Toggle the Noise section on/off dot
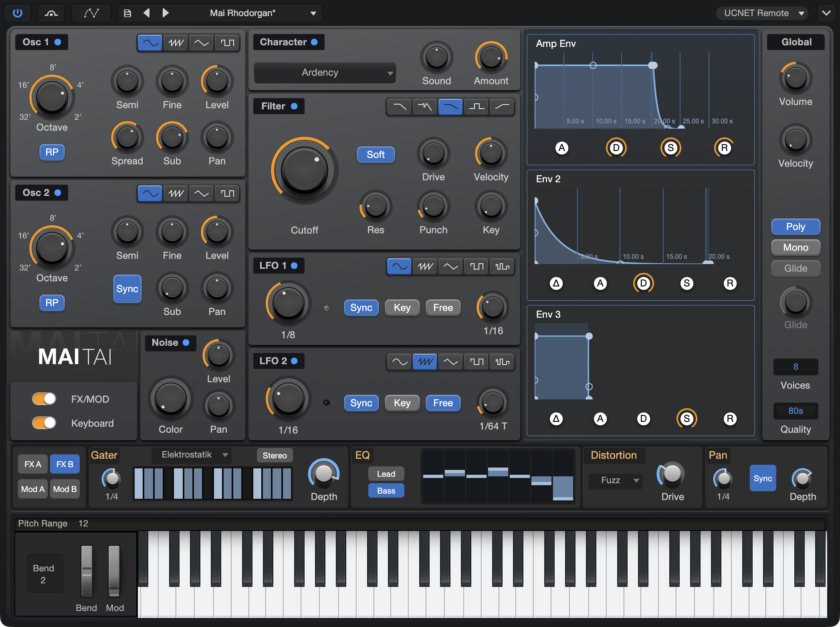 coord(186,343)
